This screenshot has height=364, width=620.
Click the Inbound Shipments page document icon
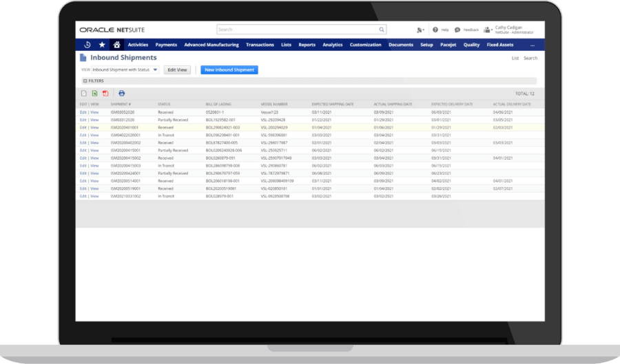pos(83,58)
